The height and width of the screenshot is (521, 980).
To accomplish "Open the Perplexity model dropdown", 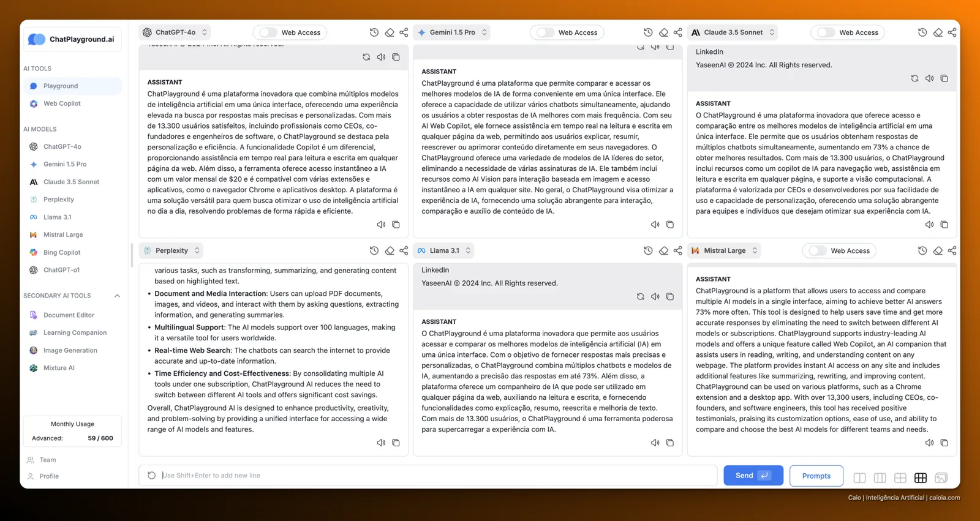I will (x=171, y=250).
